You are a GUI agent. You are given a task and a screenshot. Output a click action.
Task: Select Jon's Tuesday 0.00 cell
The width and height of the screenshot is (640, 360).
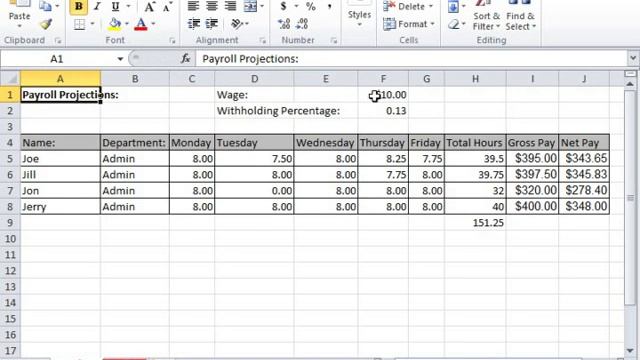[254, 191]
